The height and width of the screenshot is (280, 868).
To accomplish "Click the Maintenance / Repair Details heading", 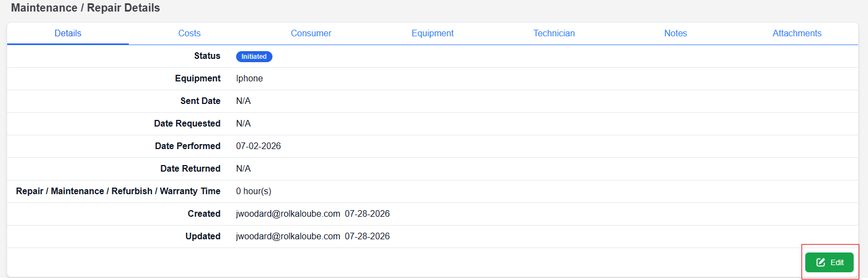I will 85,8.
